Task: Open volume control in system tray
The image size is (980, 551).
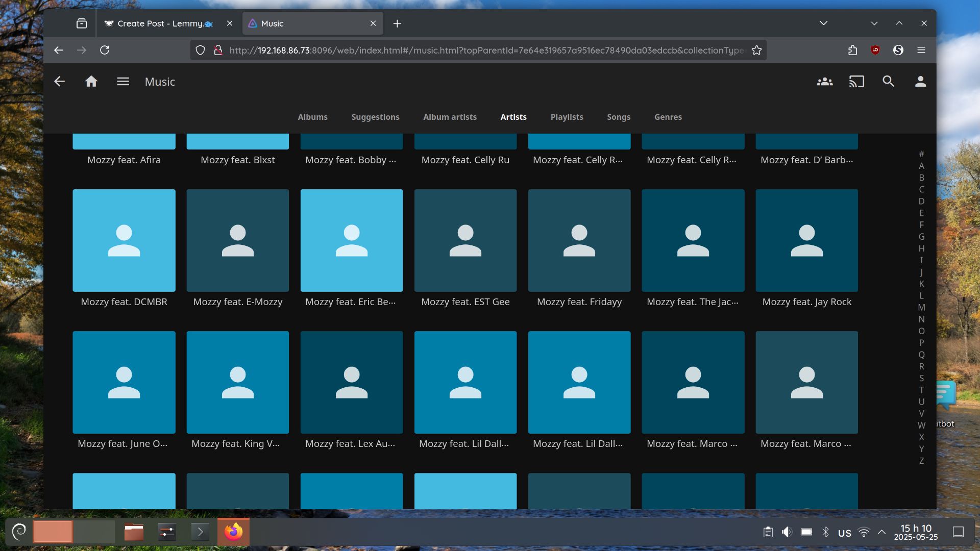Action: pos(787,532)
